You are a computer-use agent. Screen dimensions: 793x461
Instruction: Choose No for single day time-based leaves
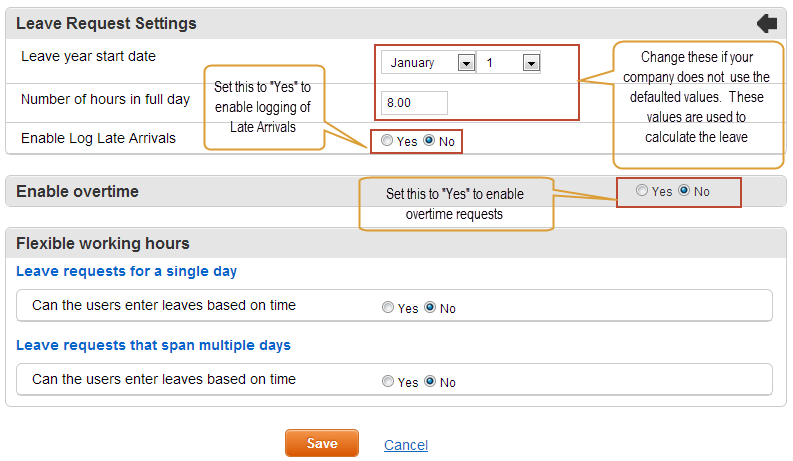(x=430, y=307)
